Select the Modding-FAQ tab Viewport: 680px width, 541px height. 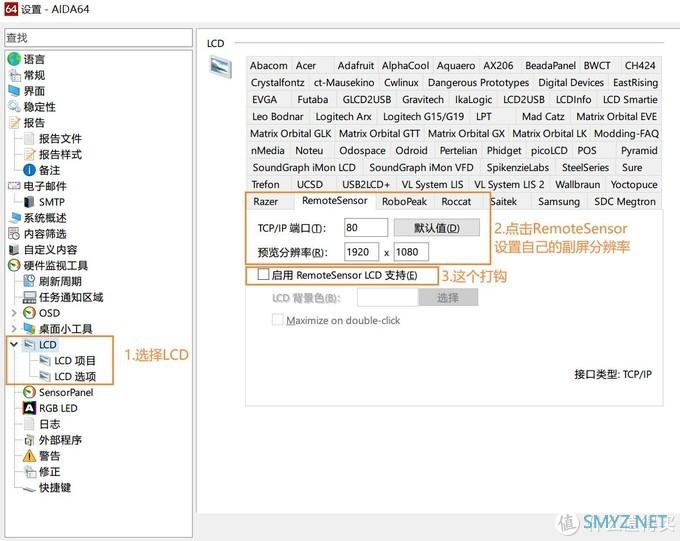[626, 134]
